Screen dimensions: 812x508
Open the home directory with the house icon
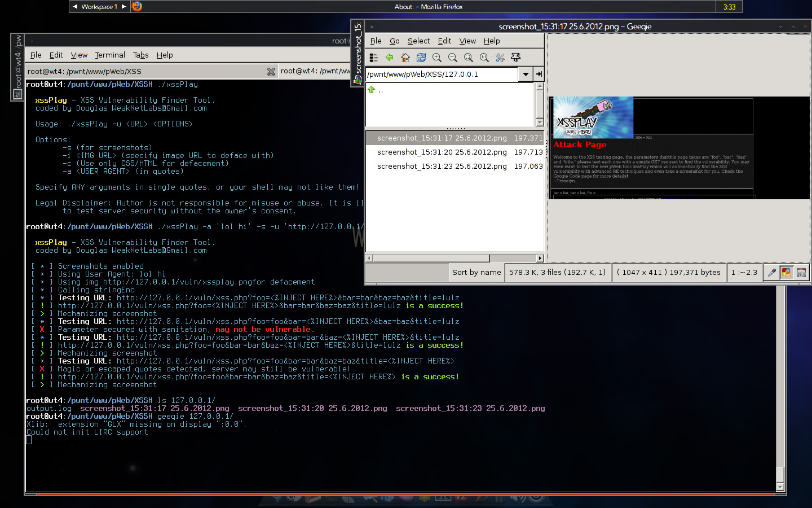click(x=405, y=58)
